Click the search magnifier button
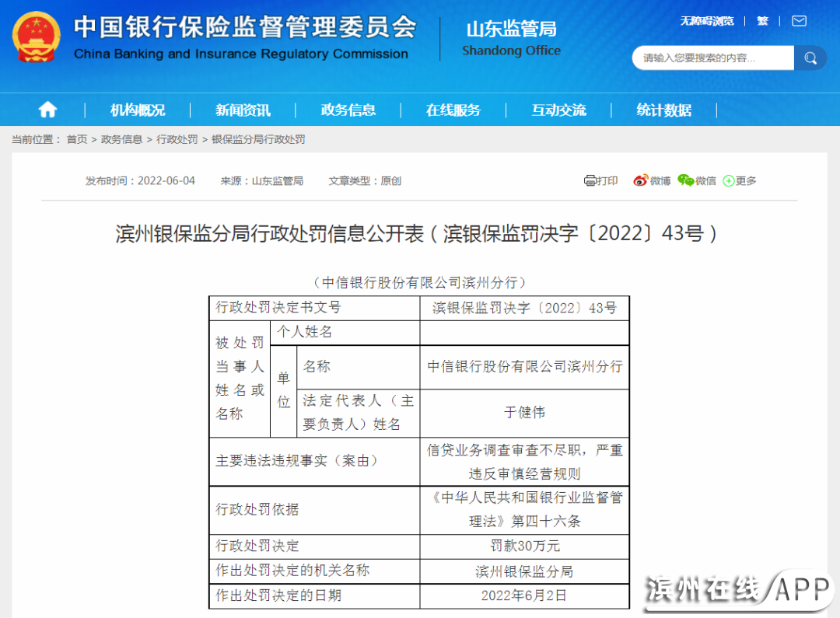Viewport: 840px width, 618px height. [810, 58]
